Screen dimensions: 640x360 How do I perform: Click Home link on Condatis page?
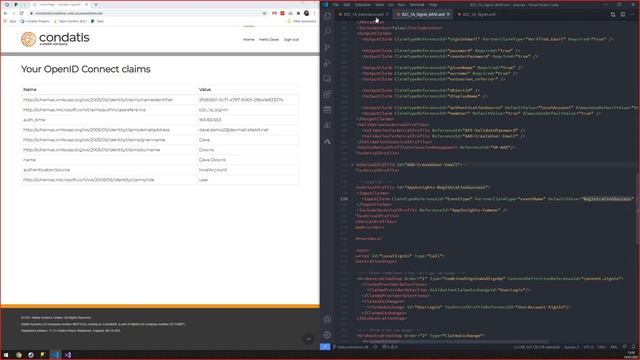pos(248,40)
